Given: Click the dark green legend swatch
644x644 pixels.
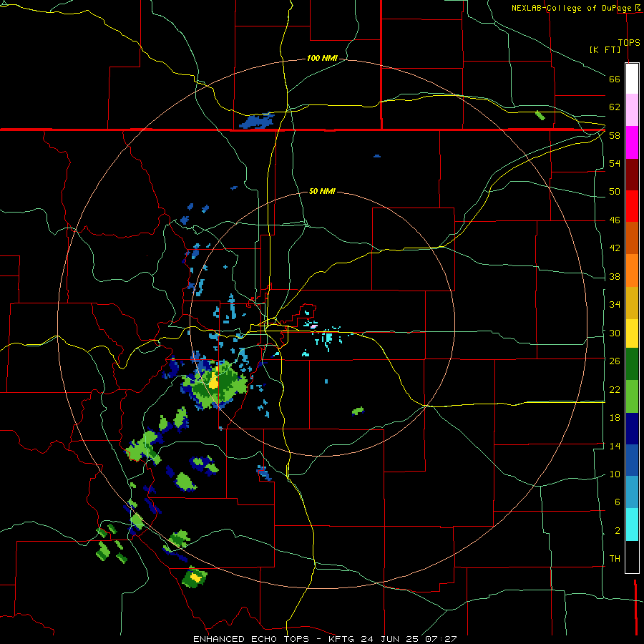Looking at the screenshot, I should click(632, 364).
